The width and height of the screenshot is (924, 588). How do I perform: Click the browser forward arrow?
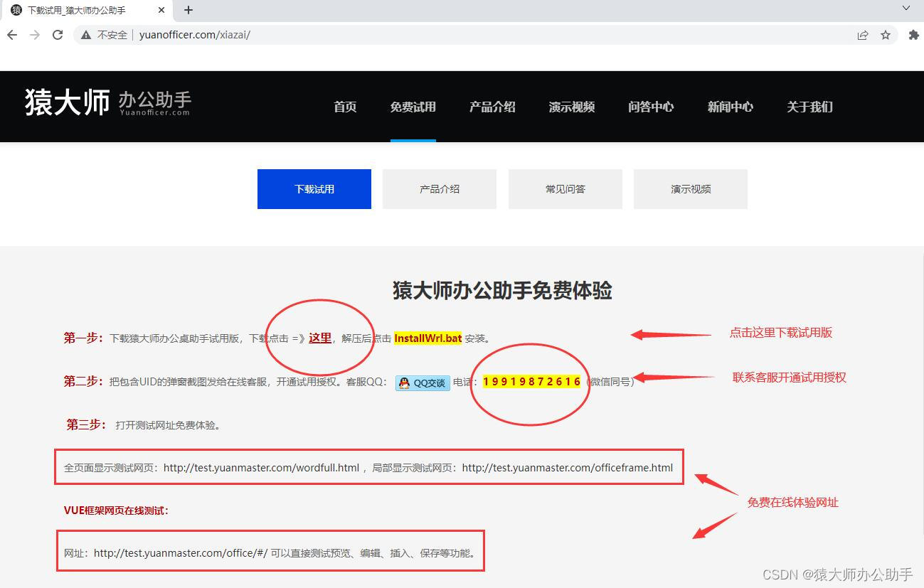point(35,35)
